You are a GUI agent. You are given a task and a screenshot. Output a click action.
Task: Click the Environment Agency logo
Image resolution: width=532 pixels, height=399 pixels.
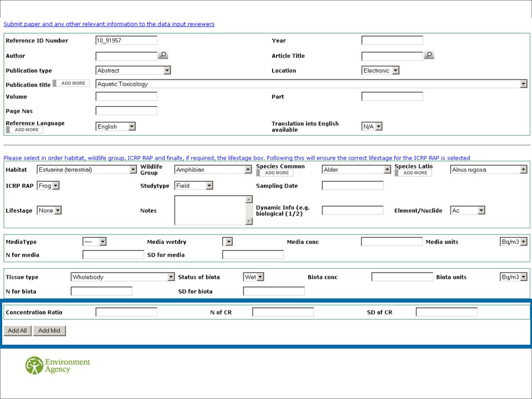point(58,365)
